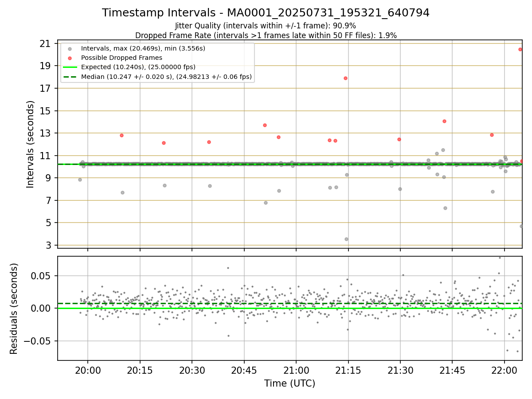Select legend entry 'Expected (10.240s), (25.00000 fps)'
This screenshot has height=399, width=532.
tap(138, 67)
